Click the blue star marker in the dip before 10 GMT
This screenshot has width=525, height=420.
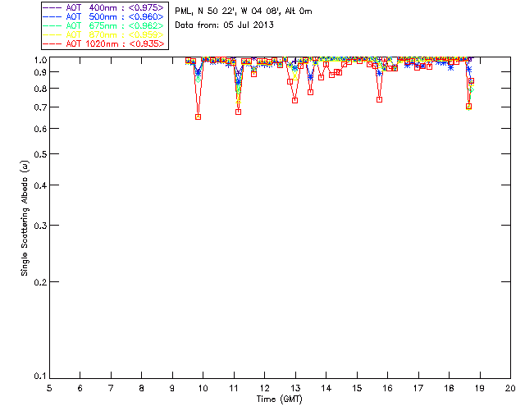point(199,72)
